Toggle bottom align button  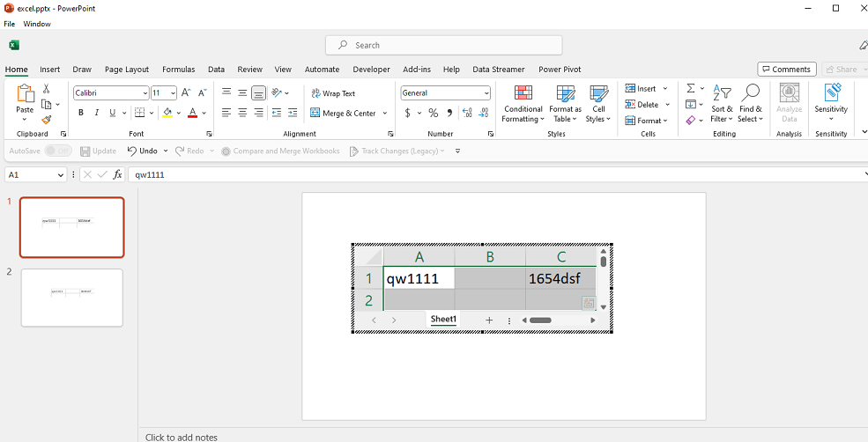coord(258,93)
